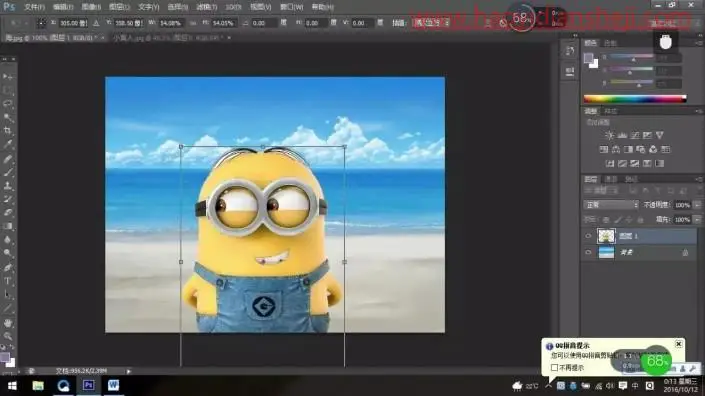Click the X position input field
Screen dimensions: 705x396
tap(73, 23)
